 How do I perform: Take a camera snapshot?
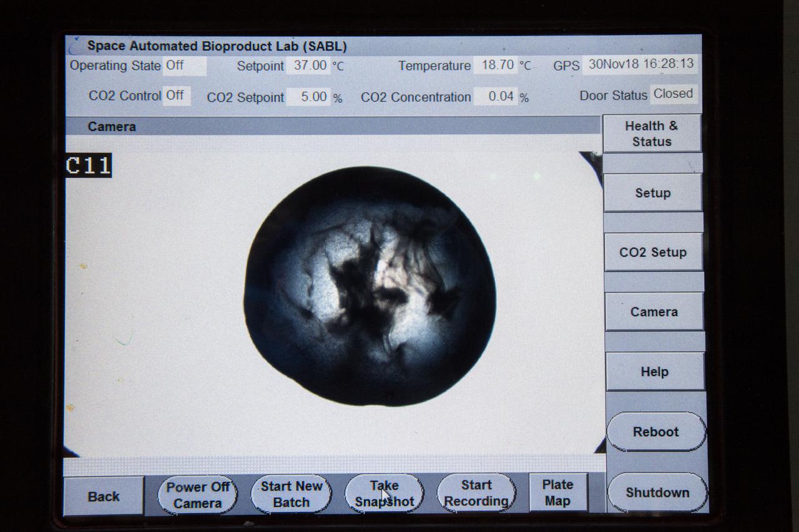[384, 493]
